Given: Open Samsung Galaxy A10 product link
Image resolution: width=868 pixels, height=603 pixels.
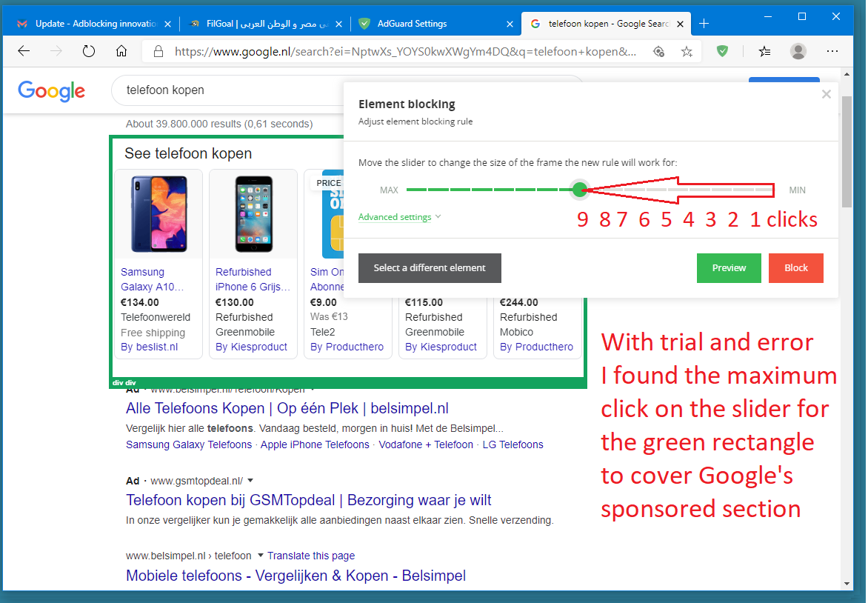Looking at the screenshot, I should point(153,279).
